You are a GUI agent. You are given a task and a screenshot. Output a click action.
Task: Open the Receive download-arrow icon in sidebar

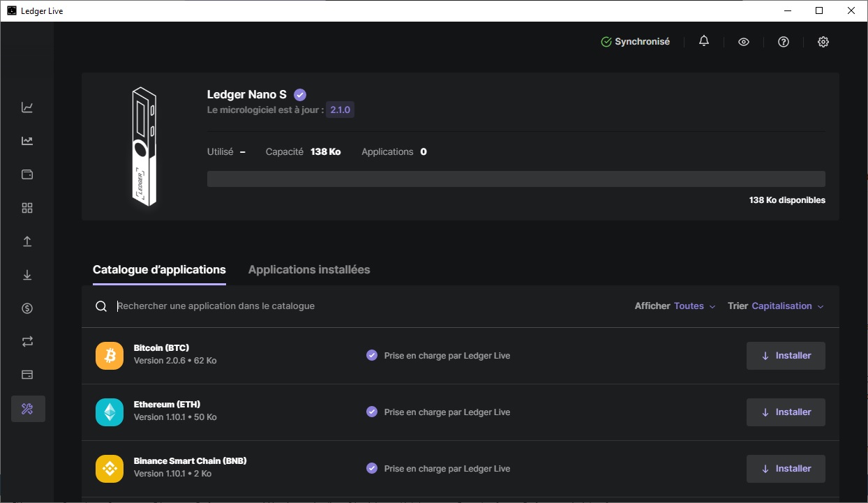tap(27, 275)
